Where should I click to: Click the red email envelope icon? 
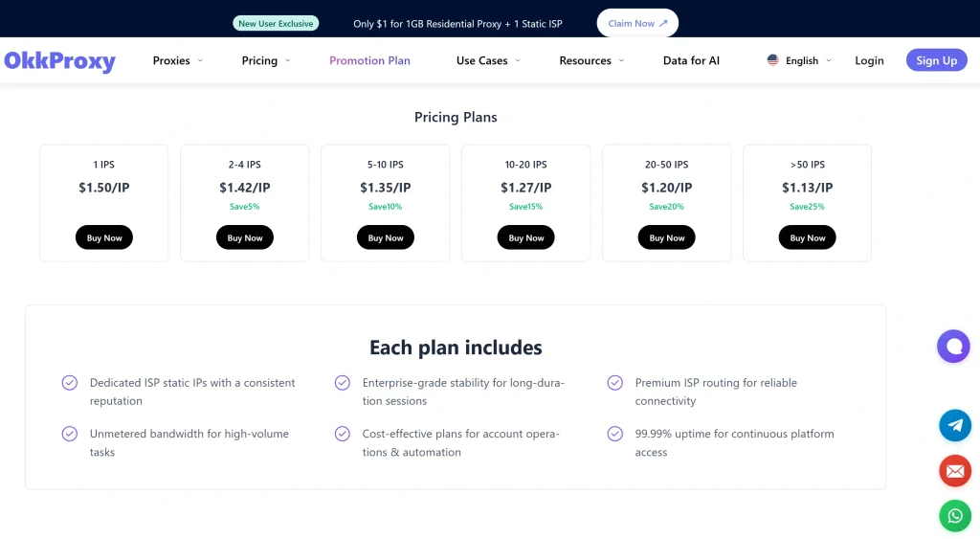tap(955, 471)
